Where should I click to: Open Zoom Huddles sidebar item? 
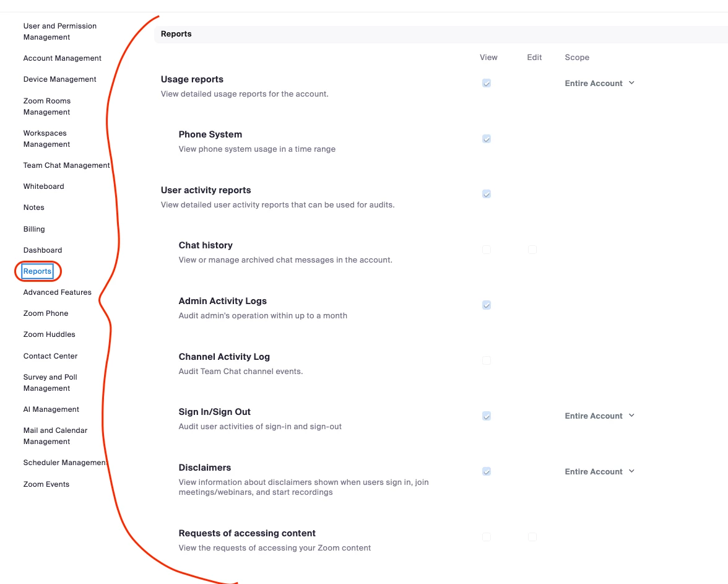tap(50, 334)
